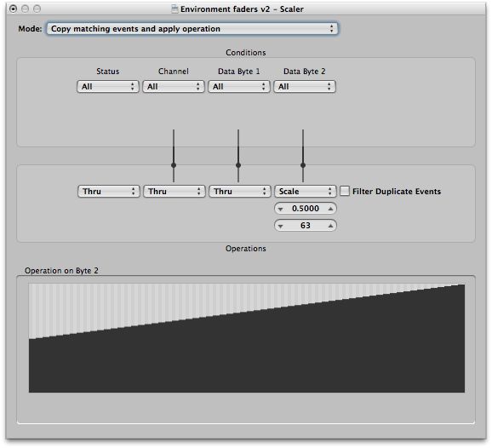Open the Data Byte 1 condition dropdown
492x448 pixels.
[239, 86]
